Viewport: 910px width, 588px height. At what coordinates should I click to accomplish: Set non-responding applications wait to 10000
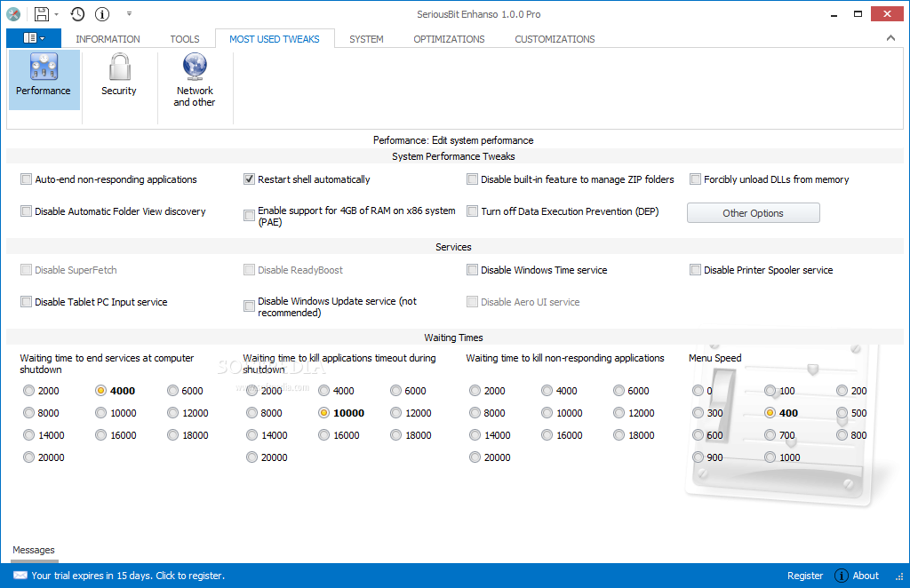pyautogui.click(x=547, y=413)
